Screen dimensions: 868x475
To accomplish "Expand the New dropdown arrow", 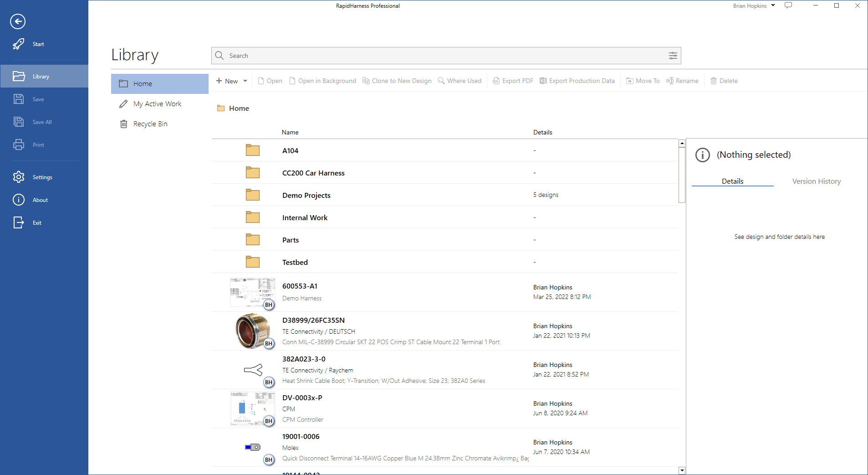I will (x=245, y=81).
